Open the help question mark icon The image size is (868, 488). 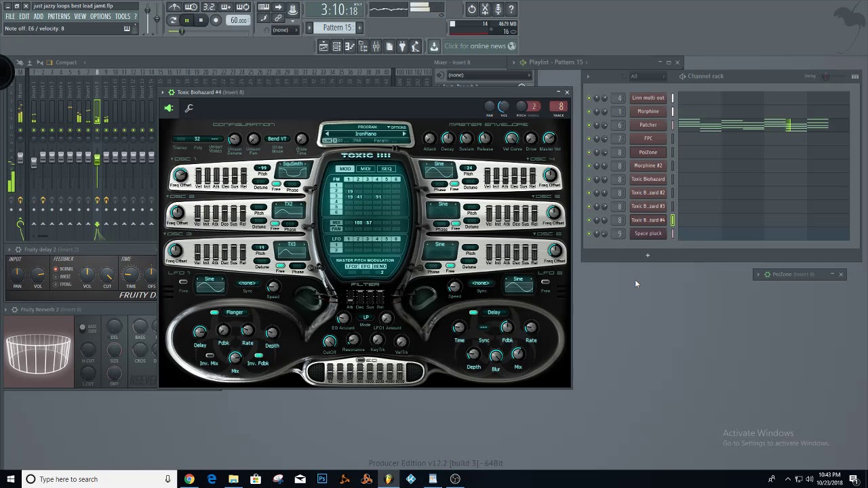tap(511, 9)
